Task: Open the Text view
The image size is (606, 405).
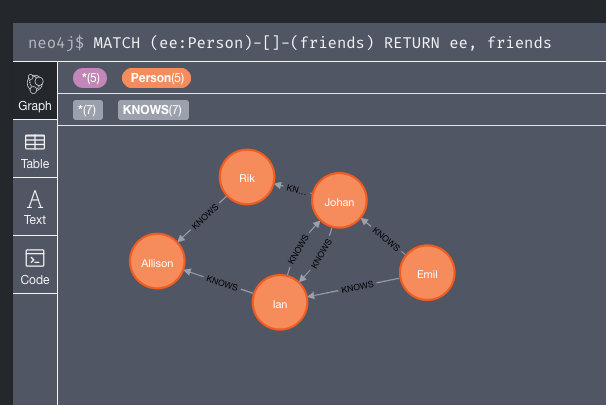Action: [x=35, y=207]
